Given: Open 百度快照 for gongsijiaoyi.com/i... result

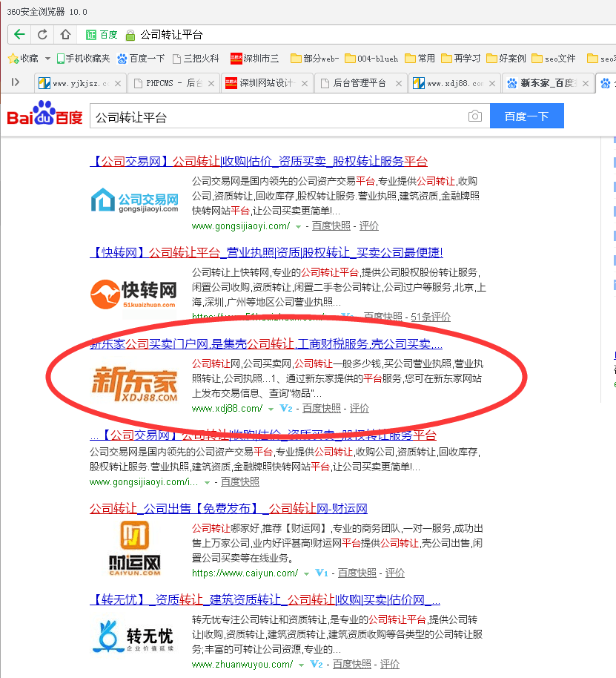Looking at the screenshot, I should [239, 481].
